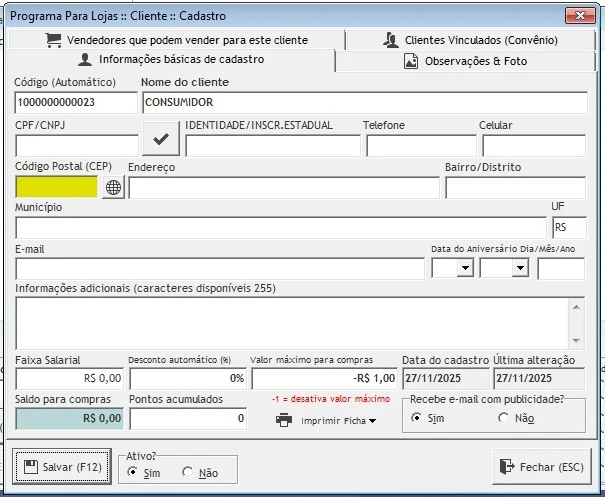Click the floppy disk icon in Salvar button
Viewport: 605px width, 497px height.
(x=31, y=467)
